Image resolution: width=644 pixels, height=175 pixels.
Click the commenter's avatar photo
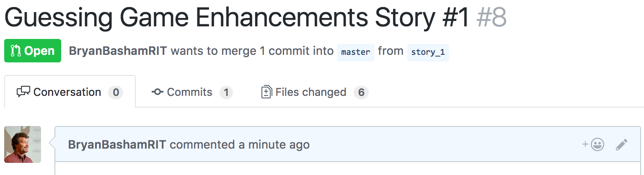point(23,144)
